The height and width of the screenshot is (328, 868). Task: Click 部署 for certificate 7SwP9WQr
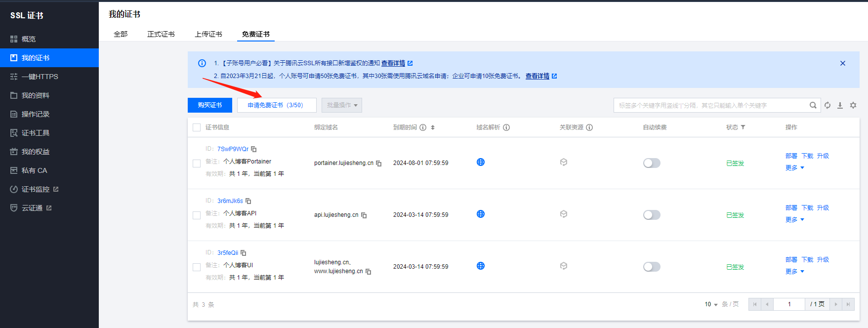(x=791, y=156)
